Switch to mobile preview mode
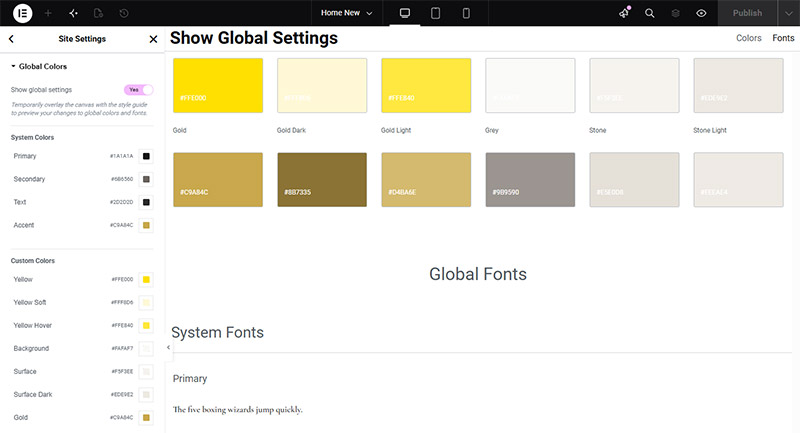The image size is (800, 433). pyautogui.click(x=466, y=13)
